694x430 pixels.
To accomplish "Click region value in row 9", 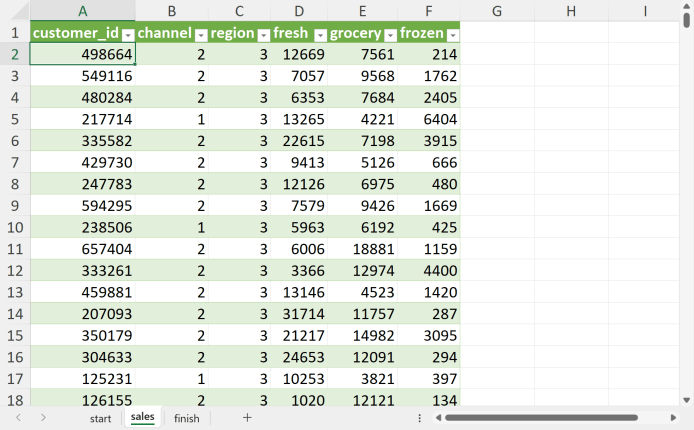I will point(239,206).
